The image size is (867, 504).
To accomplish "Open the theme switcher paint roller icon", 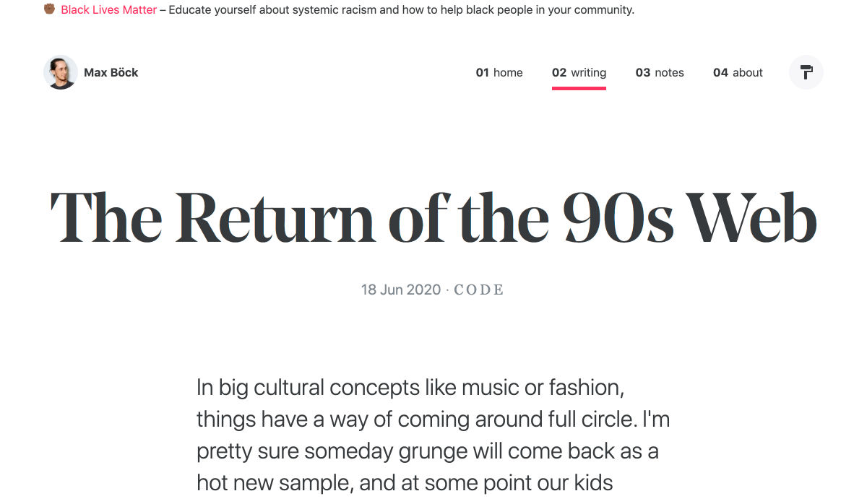I will 806,72.
